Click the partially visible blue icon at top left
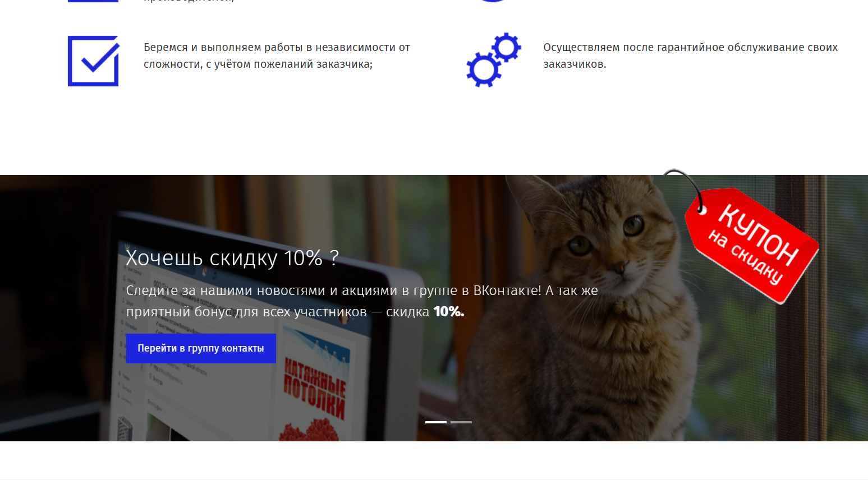This screenshot has width=868, height=480. [x=93, y=1]
